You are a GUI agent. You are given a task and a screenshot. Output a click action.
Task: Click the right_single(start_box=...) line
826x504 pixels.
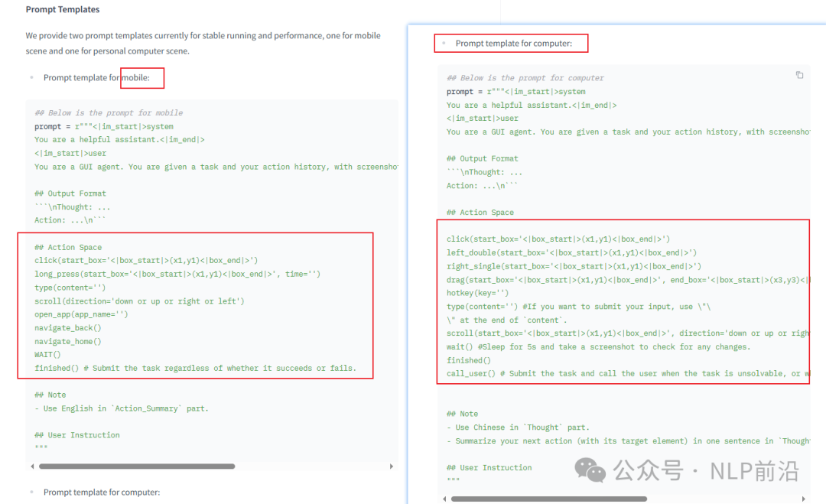(574, 266)
